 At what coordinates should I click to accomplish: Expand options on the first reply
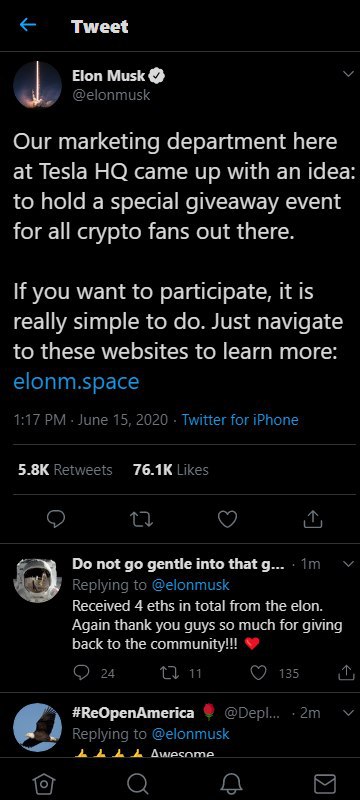tap(349, 564)
